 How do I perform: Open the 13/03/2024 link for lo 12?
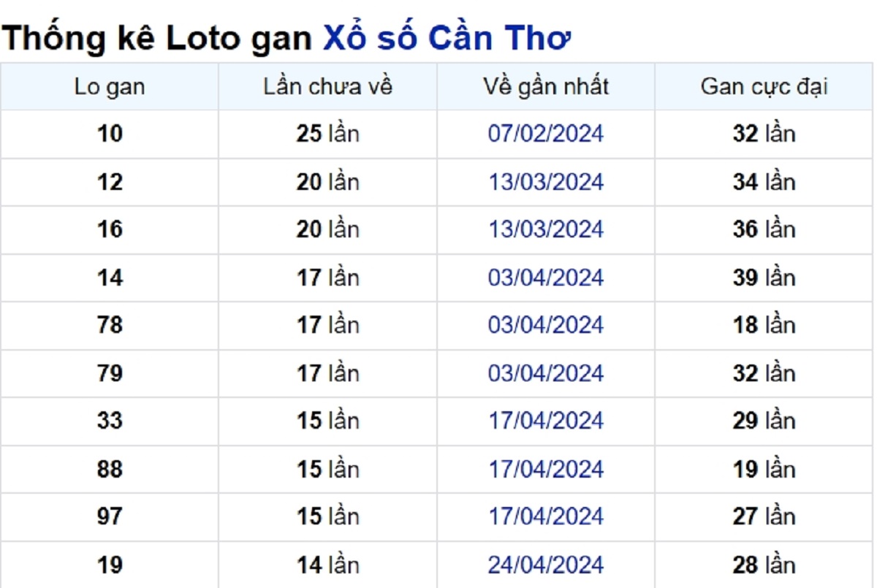coord(546,182)
